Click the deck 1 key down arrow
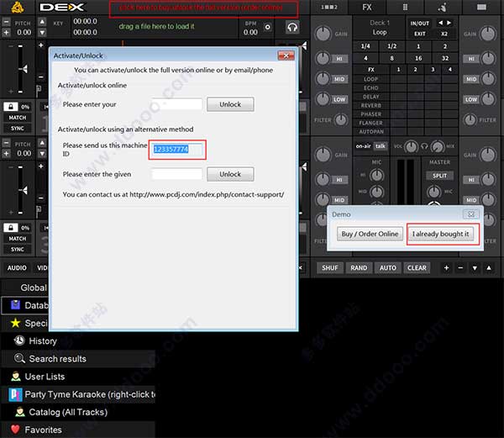 (42, 33)
